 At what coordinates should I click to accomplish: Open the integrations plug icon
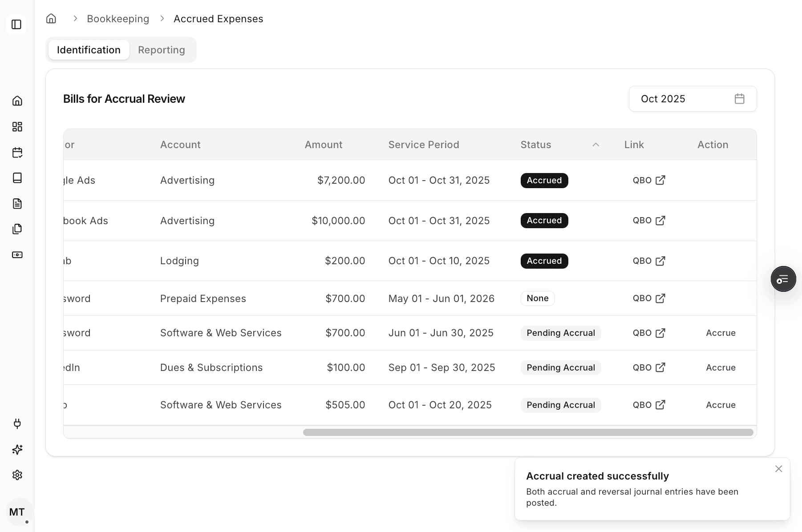tap(17, 423)
